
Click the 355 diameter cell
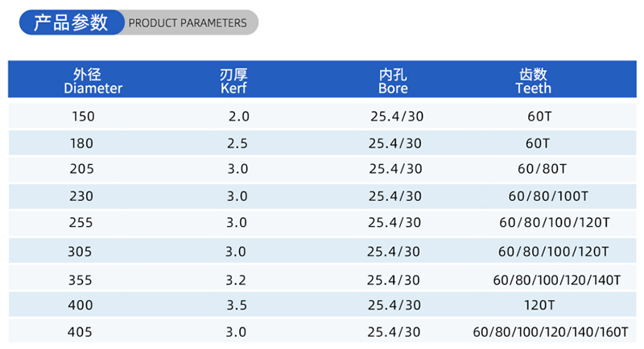82,280
